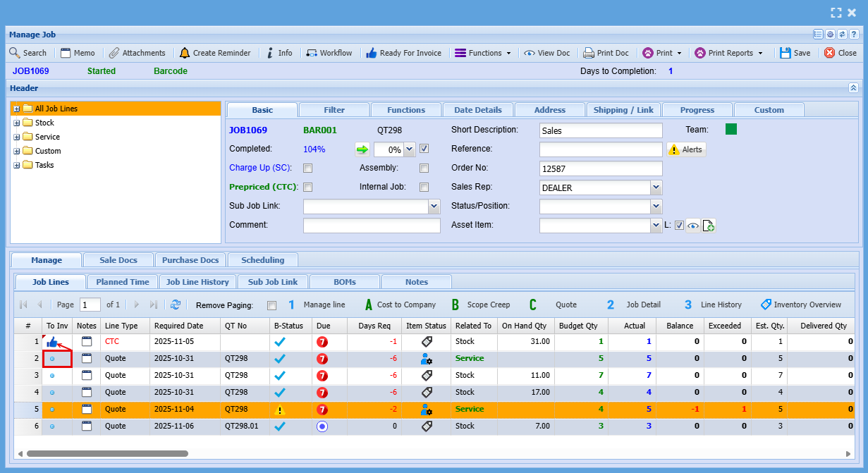Click the add document icon beside Asset Item

(709, 226)
